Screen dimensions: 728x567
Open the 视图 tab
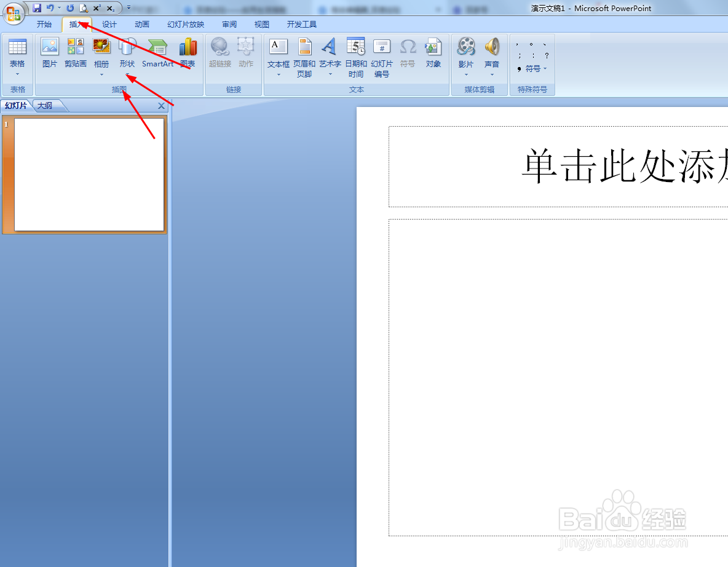click(262, 24)
